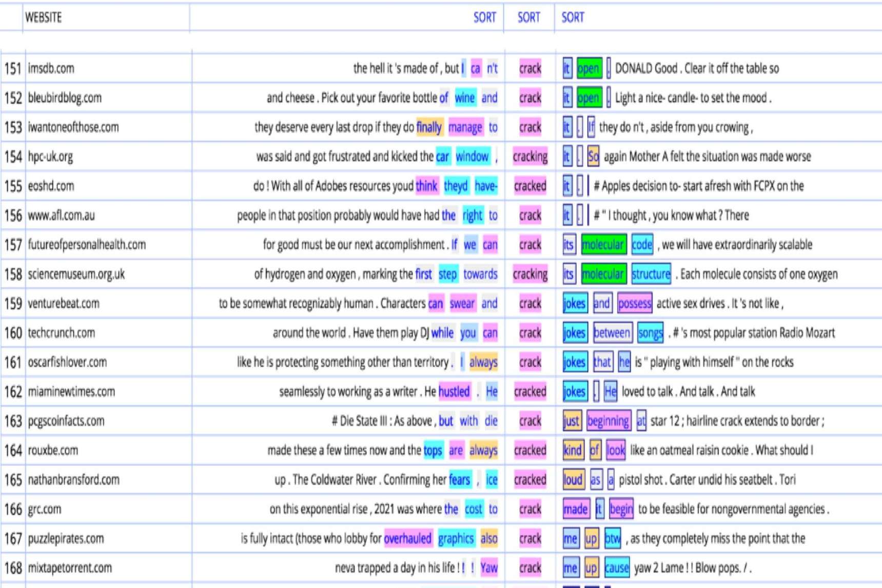Open the imsdb.com website link
Viewport: 882px width, 588px height.
click(51, 68)
